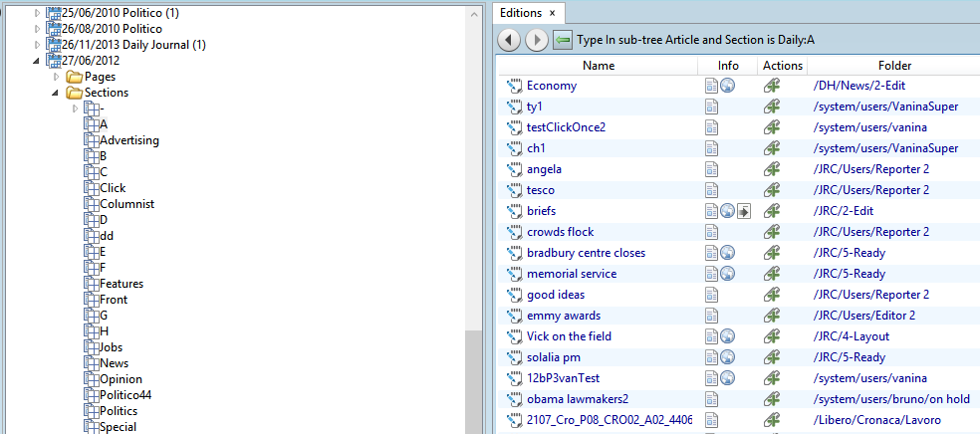Select the Features section

122,284
